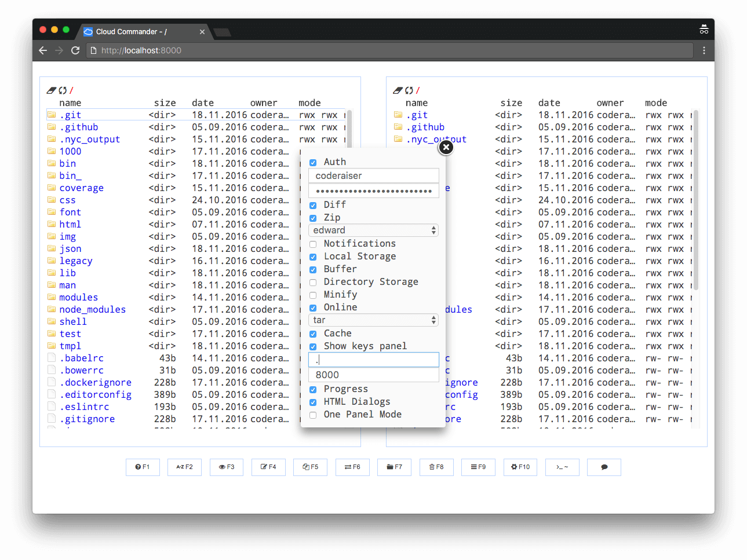Open the F9 menu
The image size is (747, 560).
pos(478,467)
